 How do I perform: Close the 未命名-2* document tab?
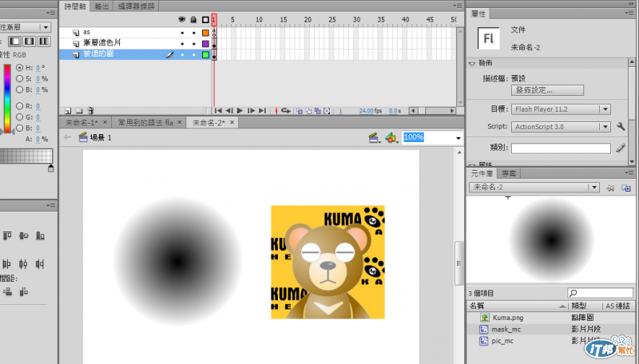(232, 122)
